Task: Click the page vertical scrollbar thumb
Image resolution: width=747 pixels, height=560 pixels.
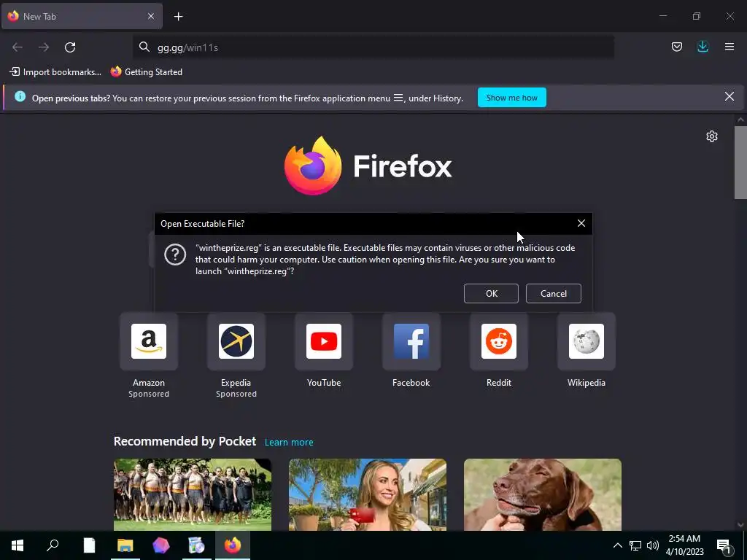Action: (740, 163)
